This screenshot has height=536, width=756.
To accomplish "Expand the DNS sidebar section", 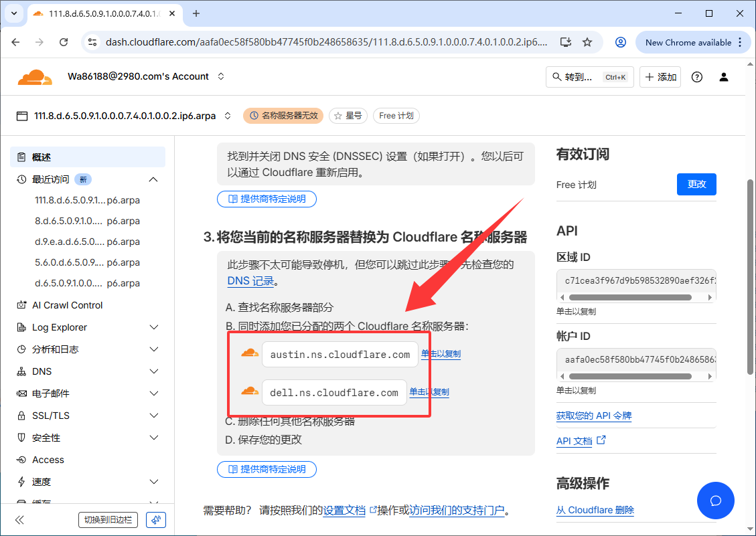I will pos(153,371).
